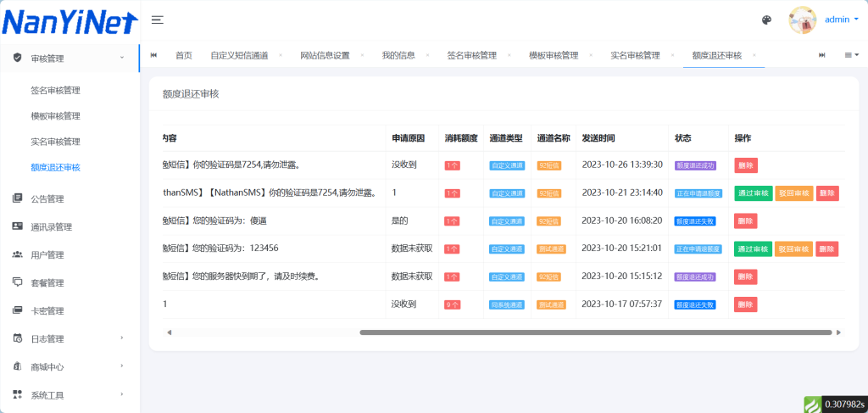Viewport: 868px width, 413px height.
Task: Expand the 商城中心 submenu arrow
Action: coord(122,366)
